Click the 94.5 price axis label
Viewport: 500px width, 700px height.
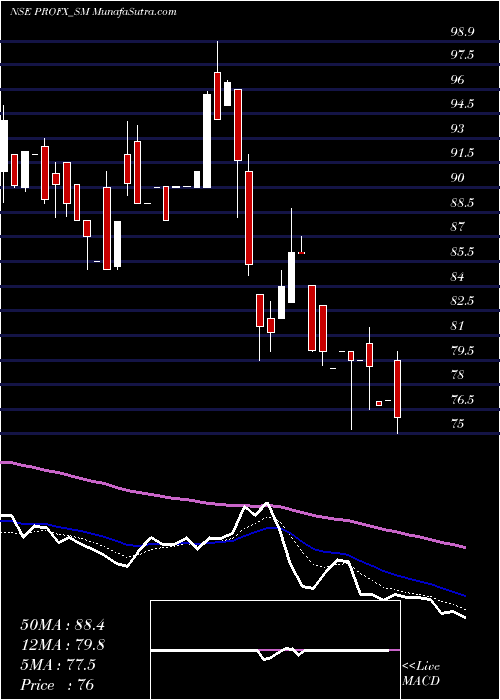(462, 104)
